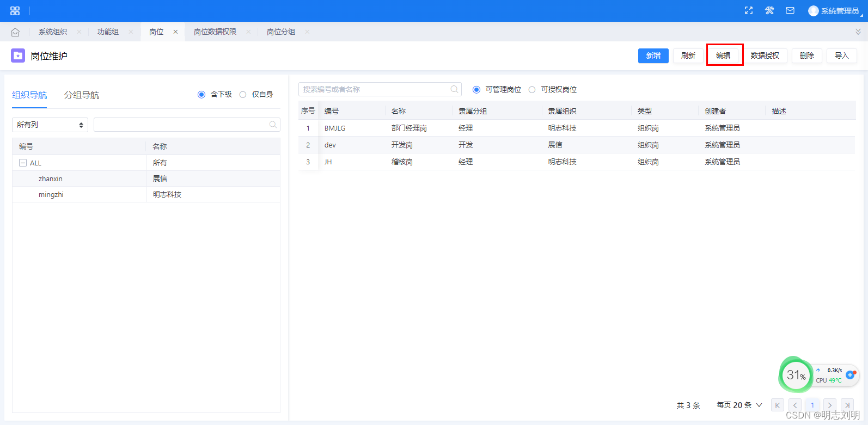
Task: Switch to the 功能组 tab
Action: pyautogui.click(x=108, y=32)
